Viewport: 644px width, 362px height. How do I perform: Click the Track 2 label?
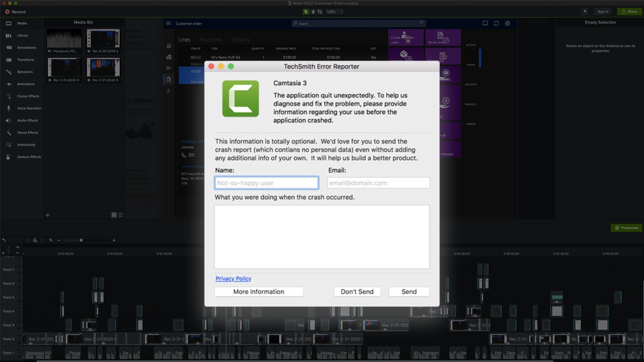click(9, 339)
